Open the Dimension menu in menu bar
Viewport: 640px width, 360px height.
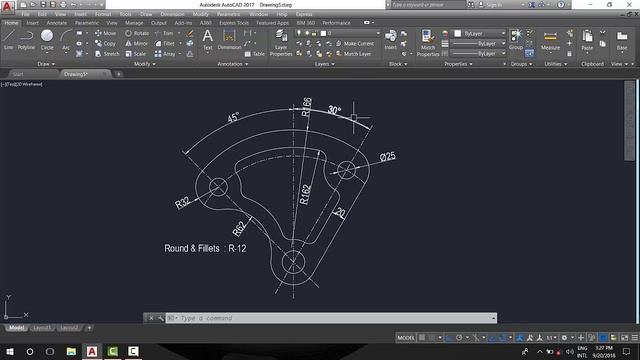tap(172, 14)
